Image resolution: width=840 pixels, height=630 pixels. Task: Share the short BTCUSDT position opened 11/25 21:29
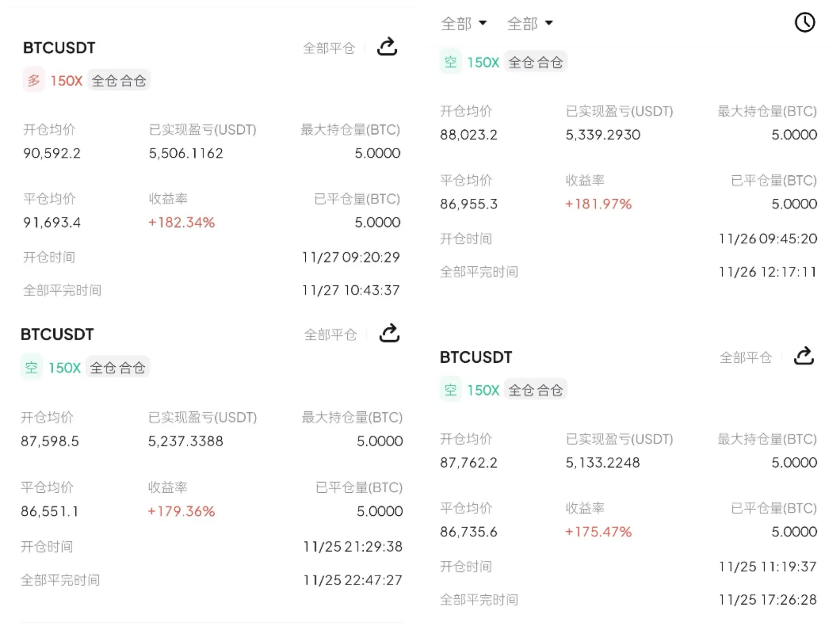(x=389, y=333)
